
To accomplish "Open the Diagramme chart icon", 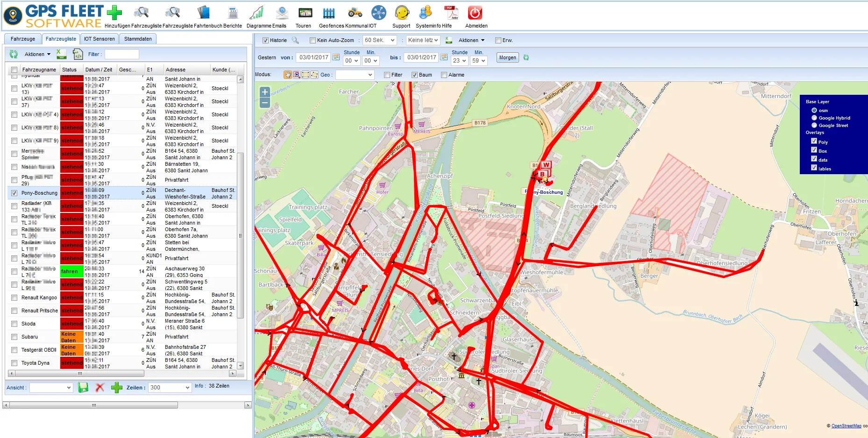I will tap(256, 13).
